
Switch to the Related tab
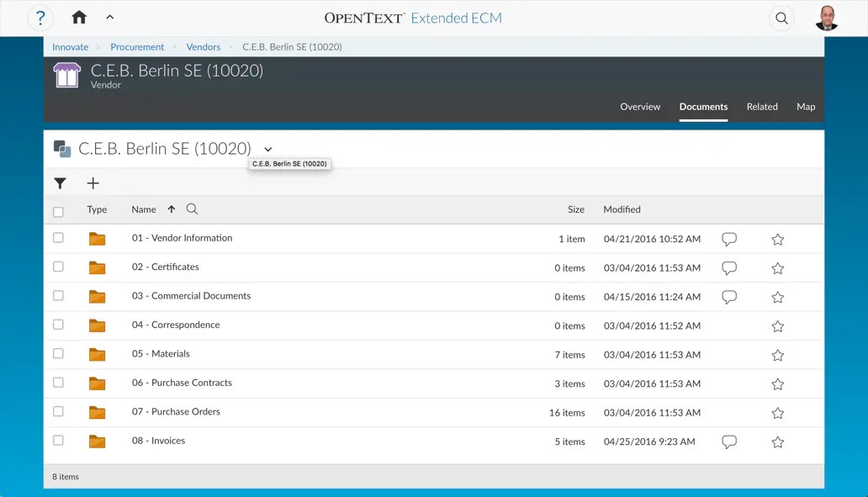coord(762,107)
